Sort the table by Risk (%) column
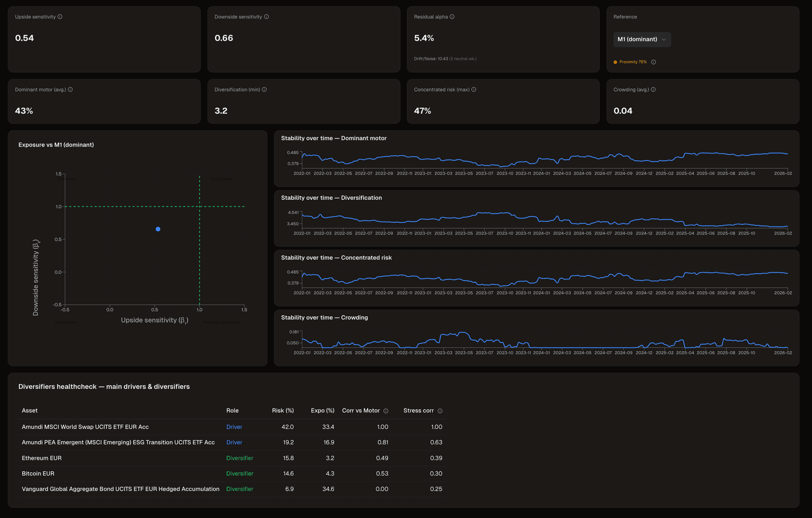The width and height of the screenshot is (812, 518). [x=283, y=411]
